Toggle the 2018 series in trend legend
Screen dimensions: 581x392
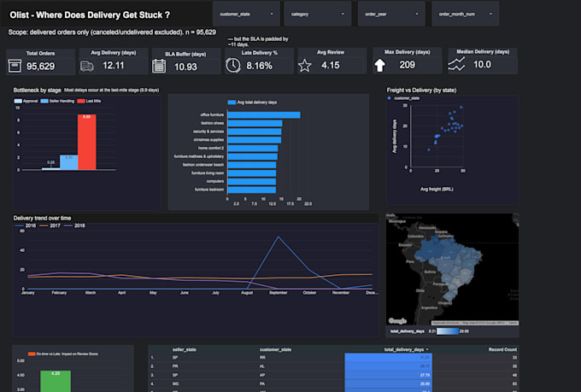point(74,225)
